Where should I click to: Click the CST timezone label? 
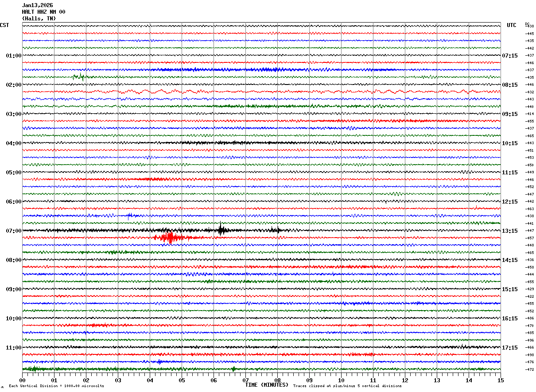tap(4, 25)
